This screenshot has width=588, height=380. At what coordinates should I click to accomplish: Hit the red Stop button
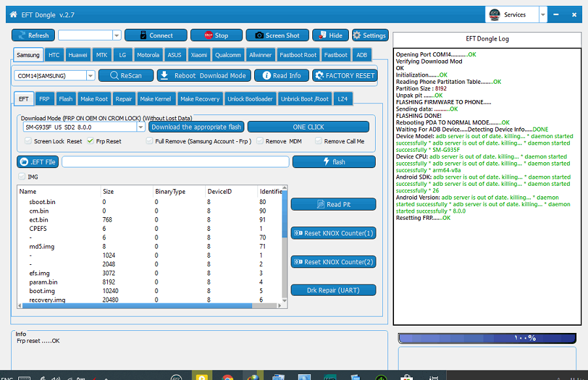pyautogui.click(x=216, y=35)
